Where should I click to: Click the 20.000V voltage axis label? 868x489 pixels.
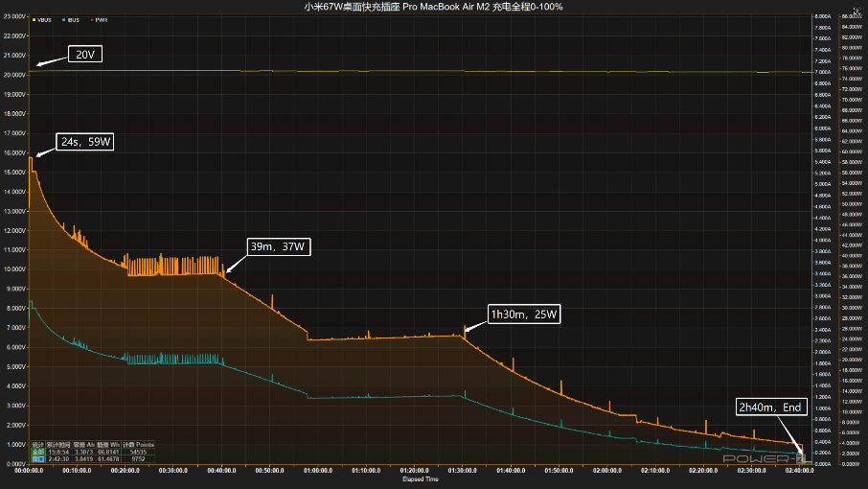(14, 75)
